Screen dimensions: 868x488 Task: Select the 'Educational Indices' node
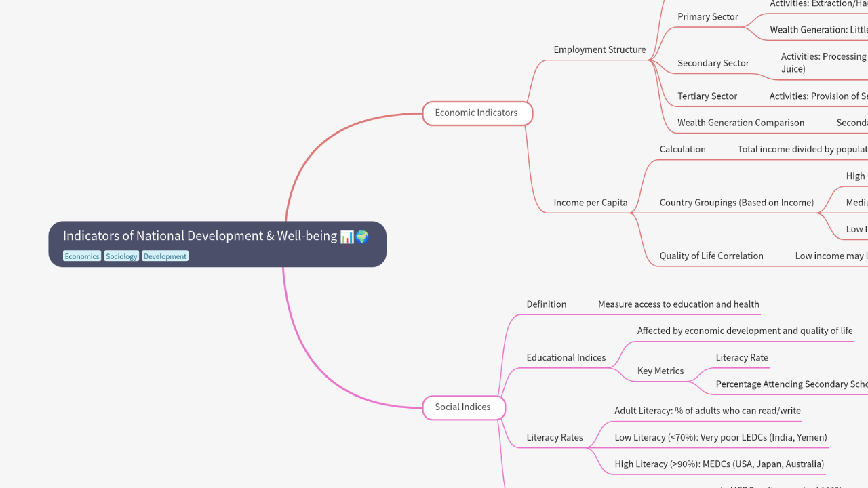[566, 357]
